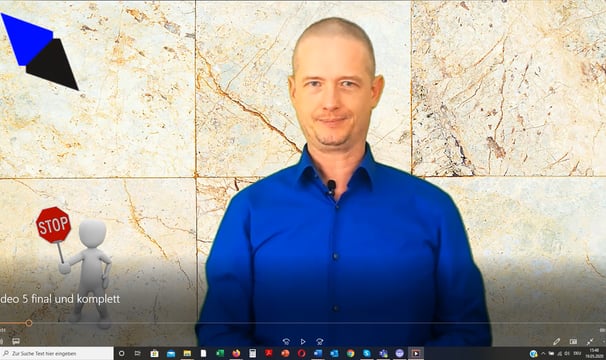This screenshot has height=360, width=606.
Task: Show hidden tray icons with chevron
Action: [543, 353]
